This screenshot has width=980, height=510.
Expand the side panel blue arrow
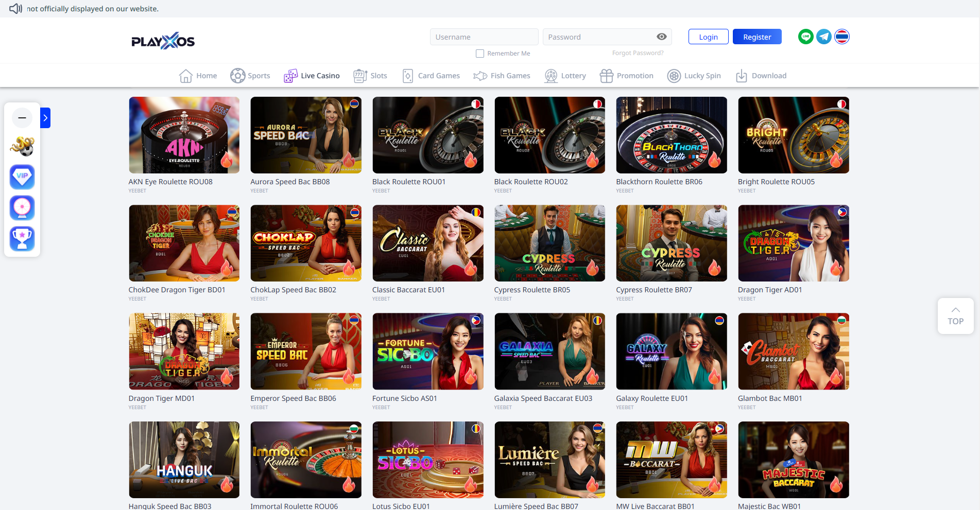click(45, 118)
